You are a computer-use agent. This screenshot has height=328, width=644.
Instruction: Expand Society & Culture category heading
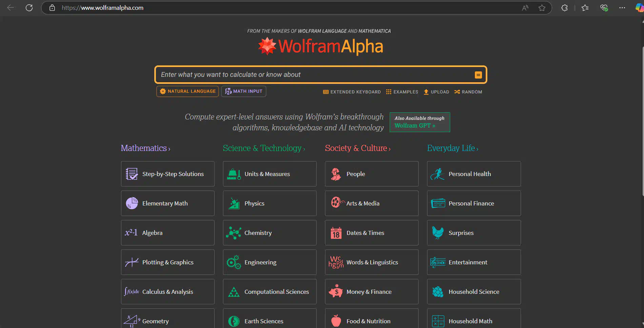358,148
